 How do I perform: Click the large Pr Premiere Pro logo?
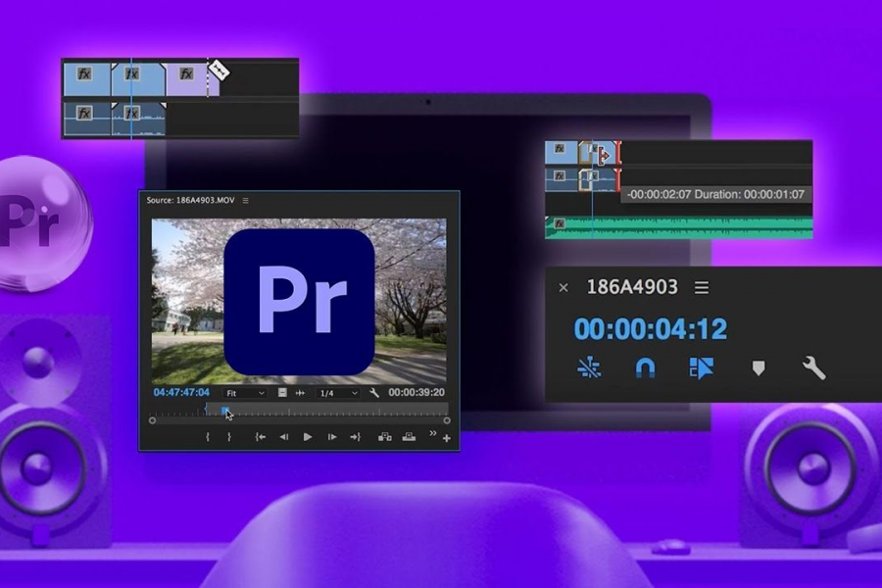[299, 302]
